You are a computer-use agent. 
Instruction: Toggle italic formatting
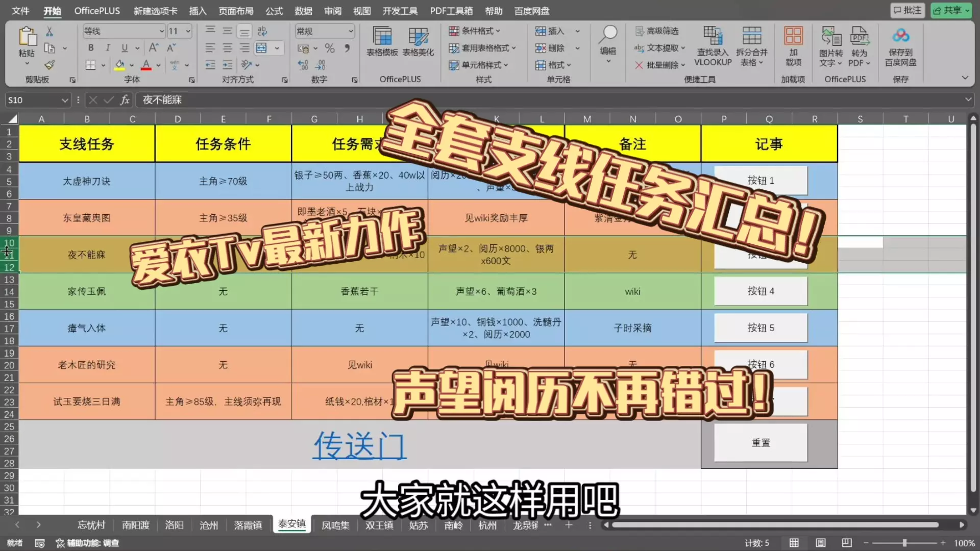[108, 48]
